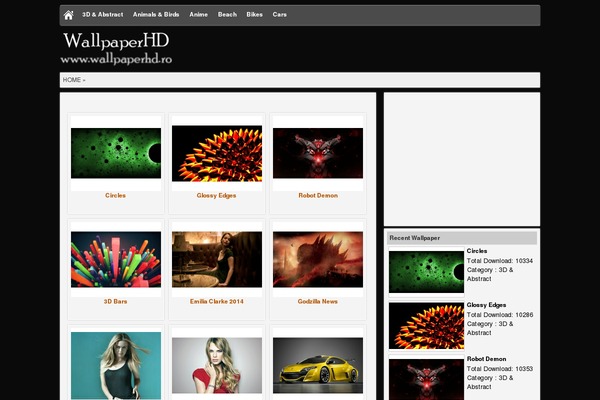Click the Glossy Edges title link in grid
600x400 pixels.
tap(216, 195)
